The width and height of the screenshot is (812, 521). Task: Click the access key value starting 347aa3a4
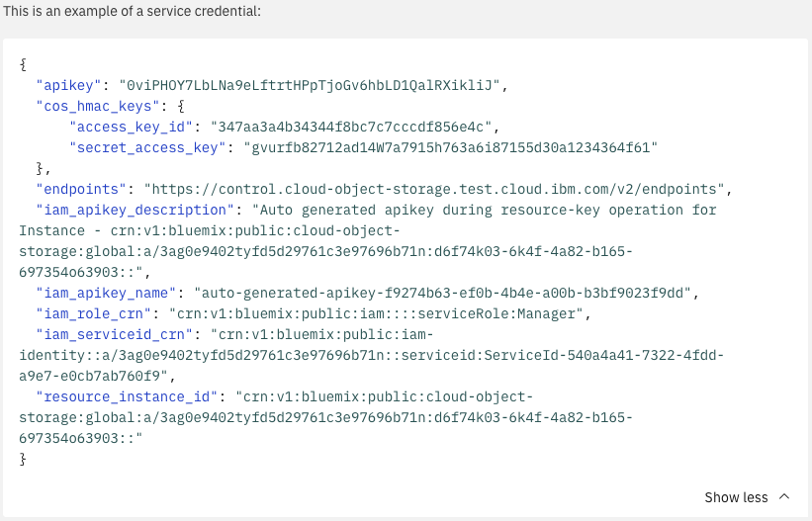pos(342,127)
